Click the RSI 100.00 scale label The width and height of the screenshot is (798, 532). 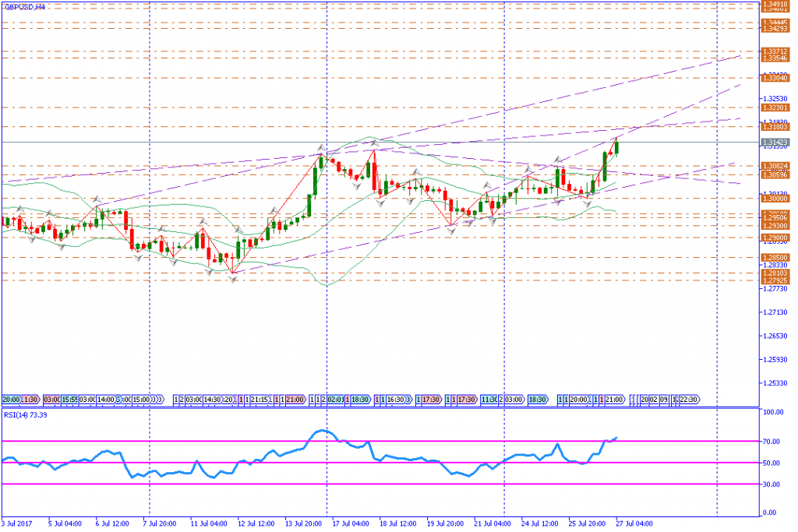(x=774, y=412)
